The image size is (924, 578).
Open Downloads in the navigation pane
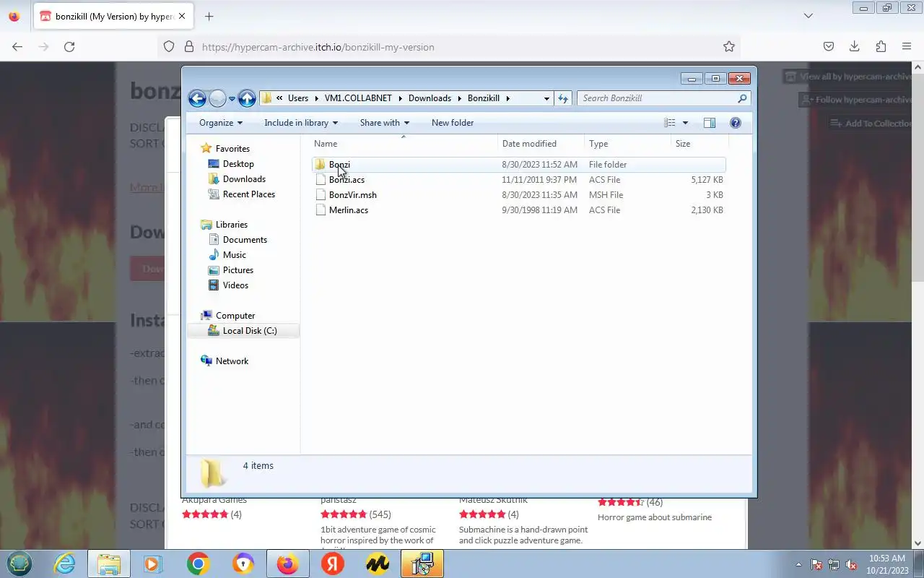point(244,179)
